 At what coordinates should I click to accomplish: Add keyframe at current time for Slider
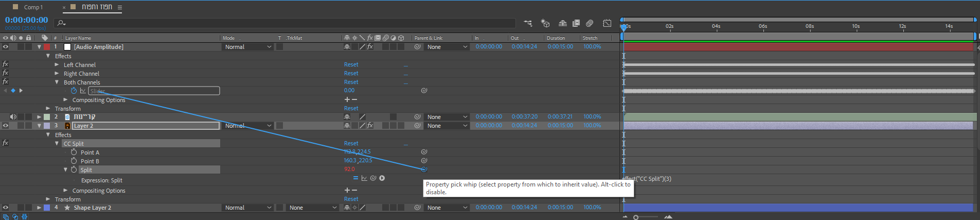(x=13, y=91)
